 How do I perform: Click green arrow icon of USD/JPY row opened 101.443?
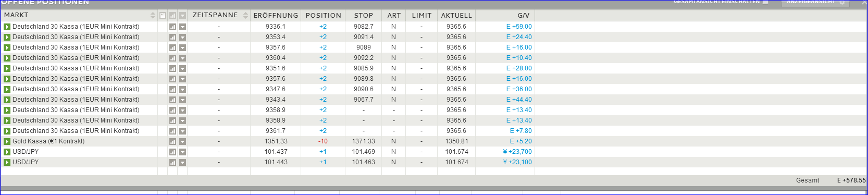point(7,162)
